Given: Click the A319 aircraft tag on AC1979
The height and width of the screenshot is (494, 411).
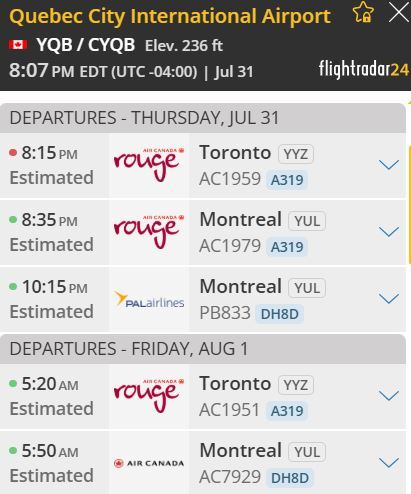Looking at the screenshot, I should [x=287, y=247].
